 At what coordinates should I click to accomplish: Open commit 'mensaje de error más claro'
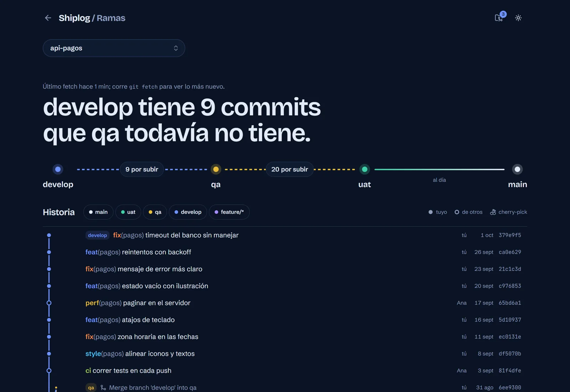(x=285, y=269)
